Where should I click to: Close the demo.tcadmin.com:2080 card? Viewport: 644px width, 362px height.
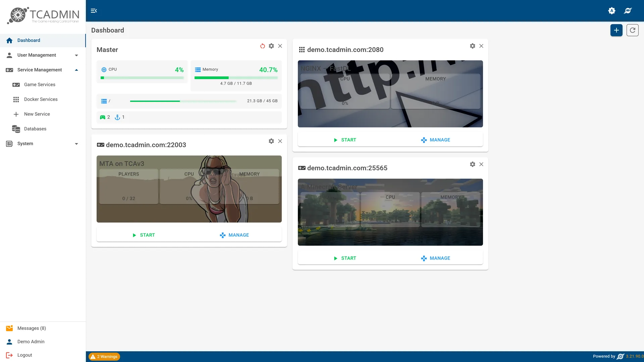pyautogui.click(x=481, y=46)
